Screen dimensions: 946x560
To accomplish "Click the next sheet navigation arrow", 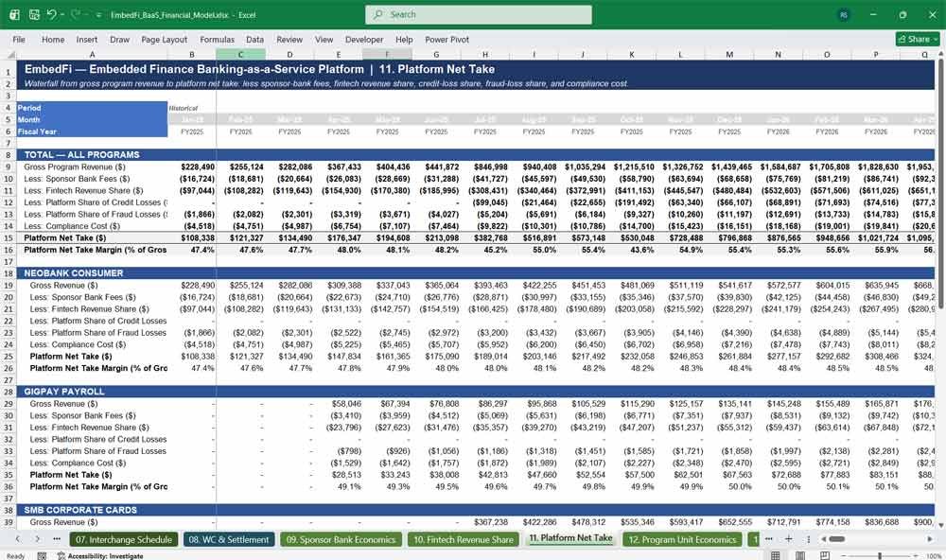I will point(38,539).
